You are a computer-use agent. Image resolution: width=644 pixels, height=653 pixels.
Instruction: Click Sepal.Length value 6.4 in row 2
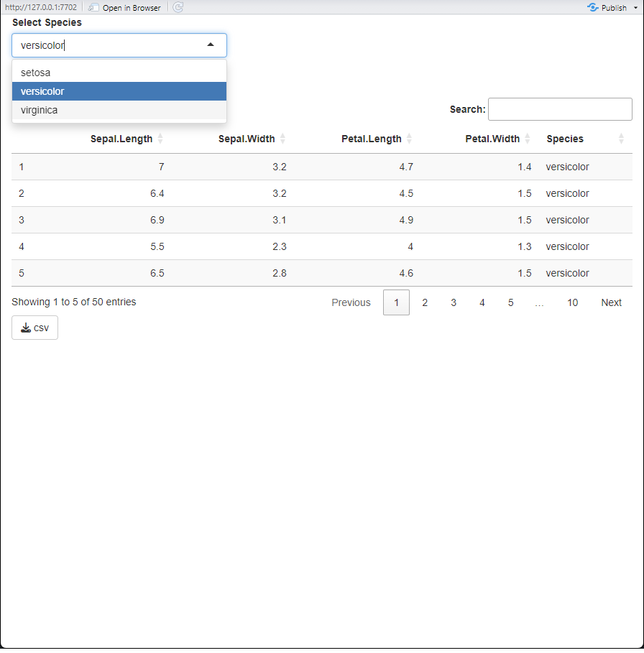157,193
